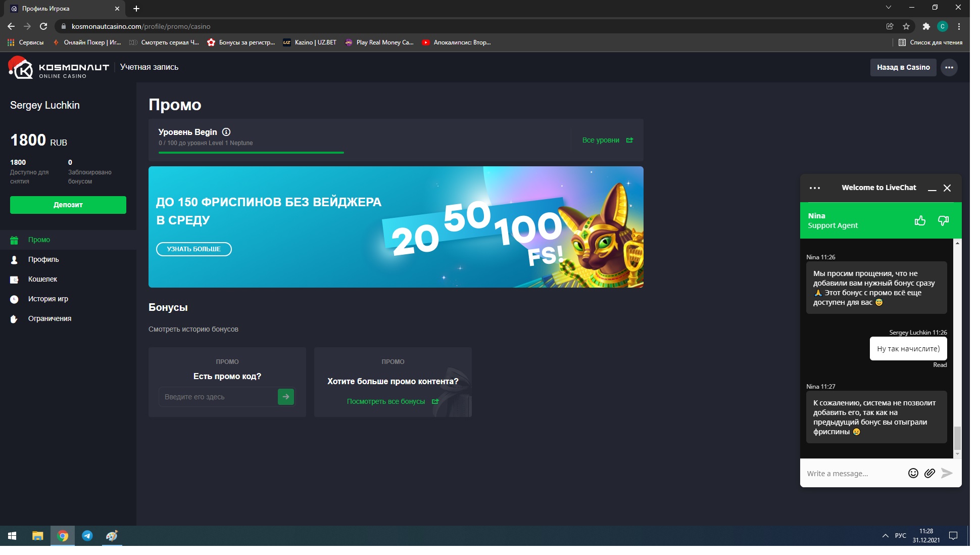
Task: Open Chrome profile avatar
Action: [x=943, y=26]
